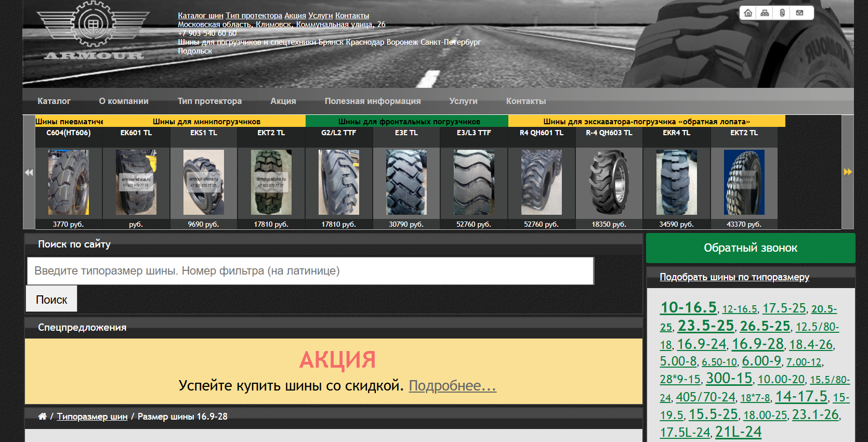Open the sitemap icon in top toolbar
Image resolution: width=868 pixels, height=442 pixels.
pos(765,13)
